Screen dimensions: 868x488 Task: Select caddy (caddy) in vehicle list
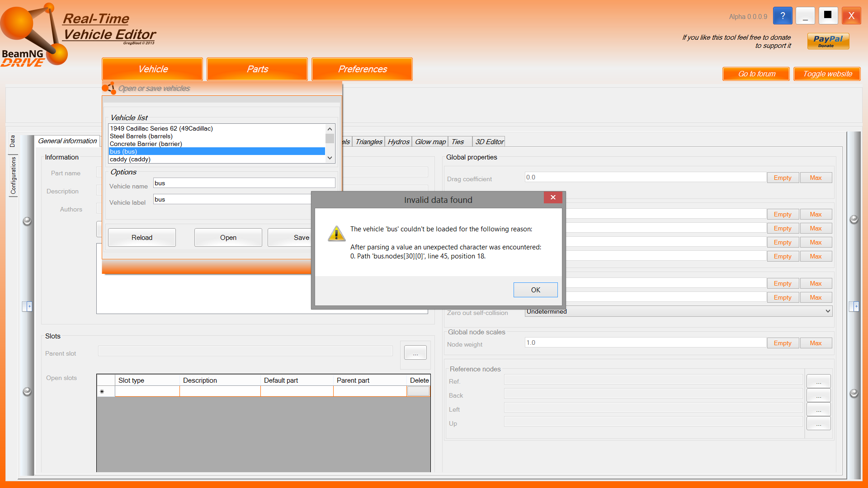pos(130,159)
